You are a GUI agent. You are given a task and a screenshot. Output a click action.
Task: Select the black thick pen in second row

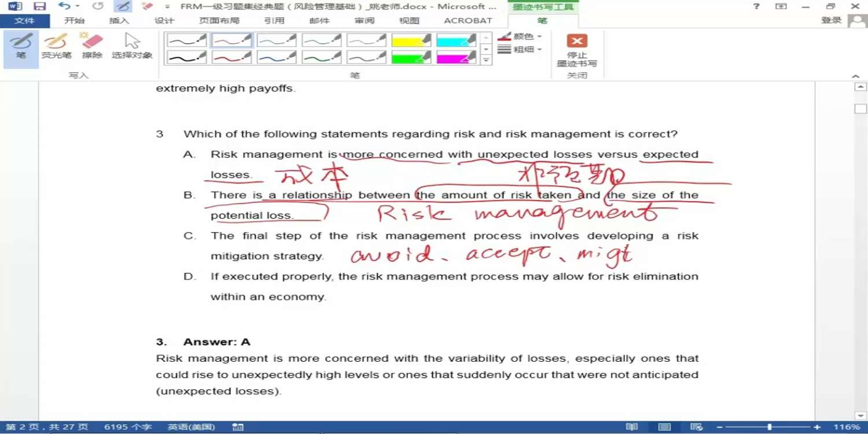coord(186,57)
